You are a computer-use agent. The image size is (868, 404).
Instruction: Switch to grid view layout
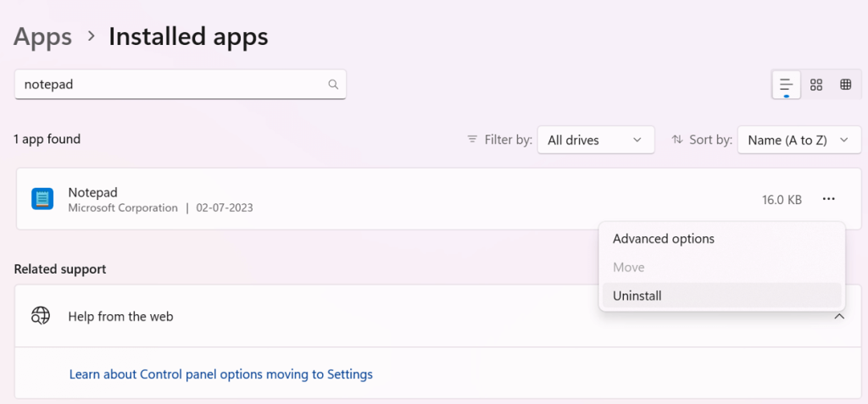[x=816, y=85]
